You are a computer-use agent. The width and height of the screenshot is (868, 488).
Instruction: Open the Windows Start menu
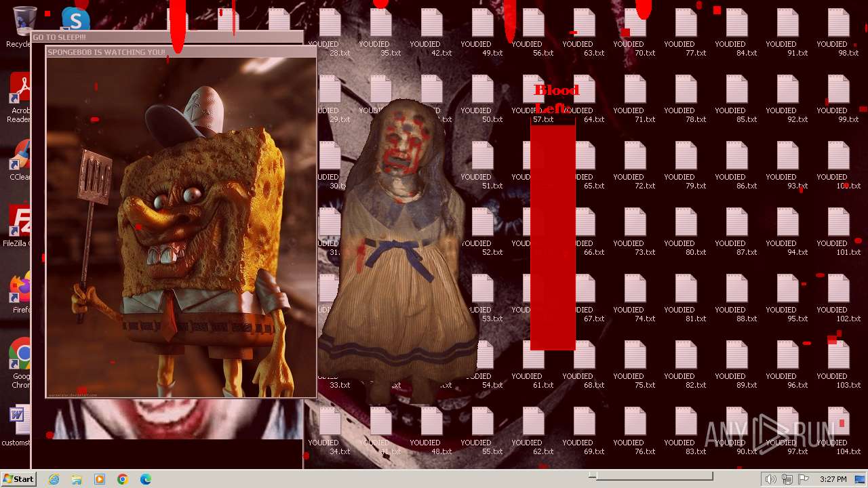tap(18, 479)
